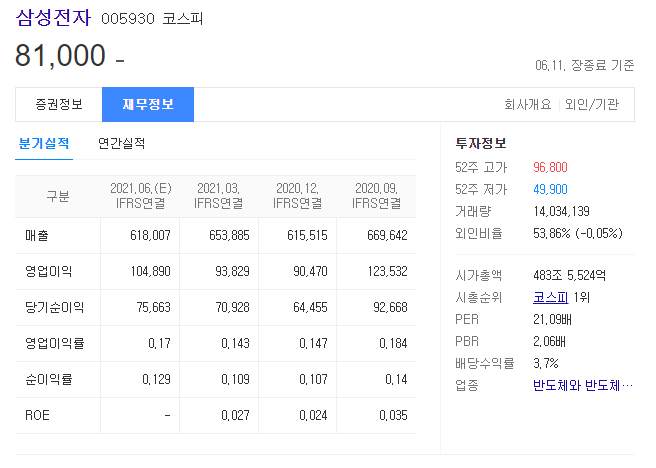Click the ROE value 0.027
Screen dimensions: 656x468
pyautogui.click(x=236, y=415)
